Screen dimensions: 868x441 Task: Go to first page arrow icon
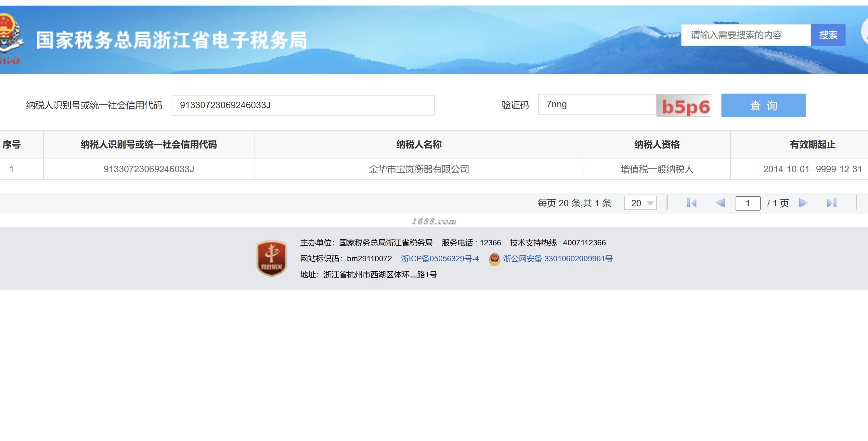(x=692, y=203)
